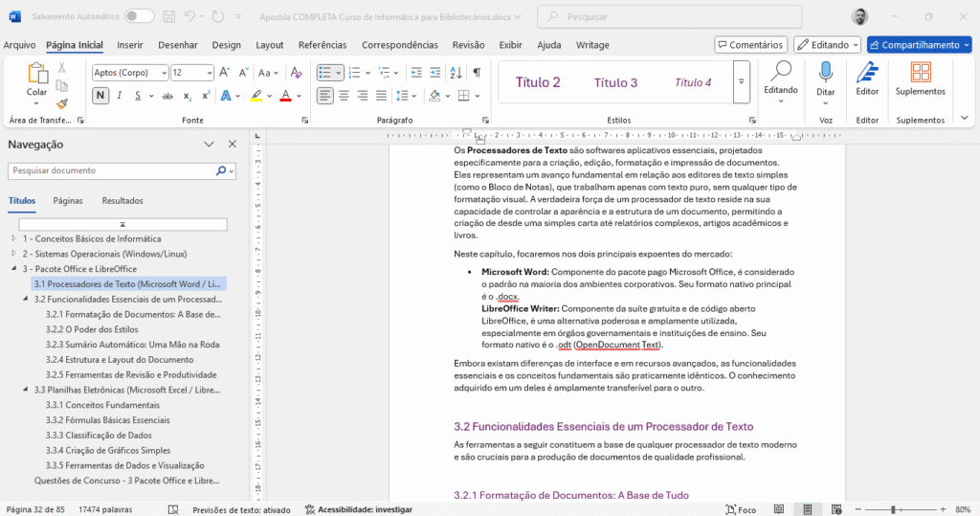Viewport: 980px width, 516px height.
Task: Click the Compartilhamento share button
Action: pyautogui.click(x=912, y=45)
